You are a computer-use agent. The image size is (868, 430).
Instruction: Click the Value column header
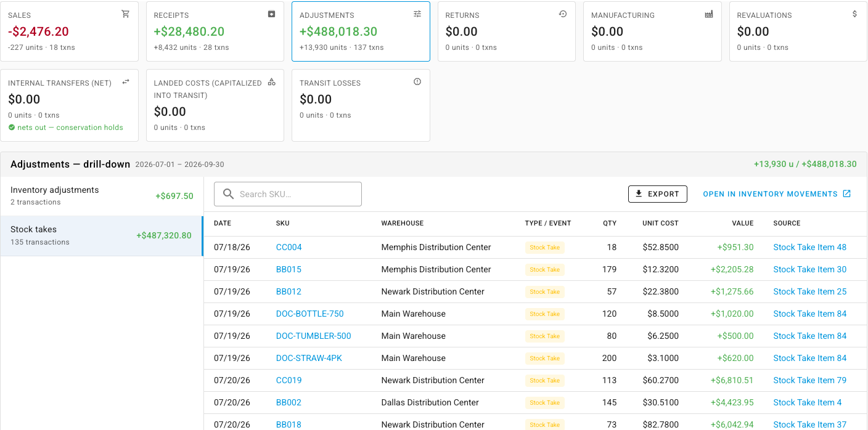click(743, 223)
